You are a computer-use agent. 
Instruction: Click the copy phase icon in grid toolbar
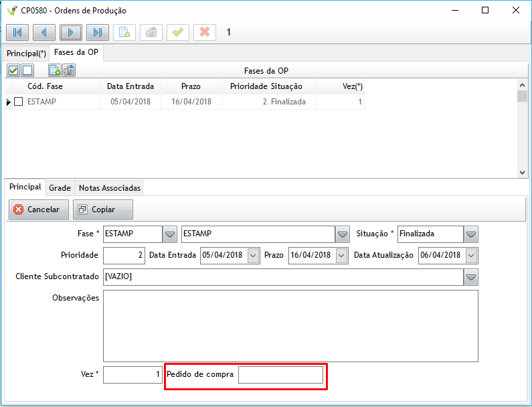point(68,70)
